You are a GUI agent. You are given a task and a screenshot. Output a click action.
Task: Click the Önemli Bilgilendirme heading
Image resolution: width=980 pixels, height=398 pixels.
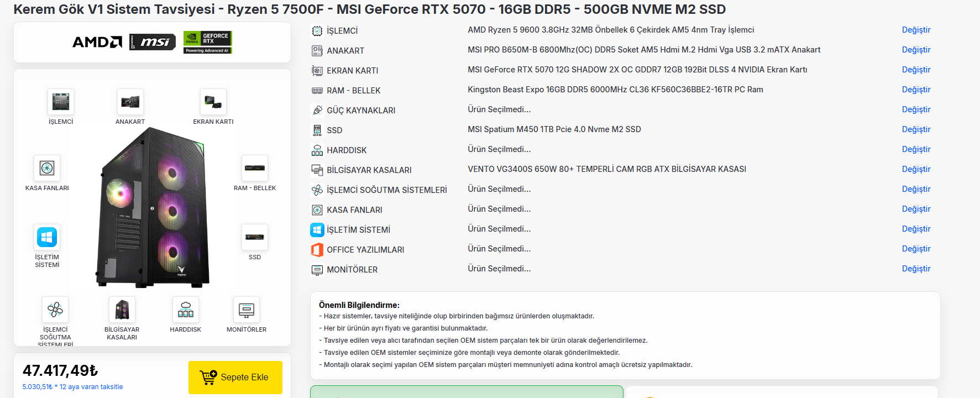click(359, 305)
